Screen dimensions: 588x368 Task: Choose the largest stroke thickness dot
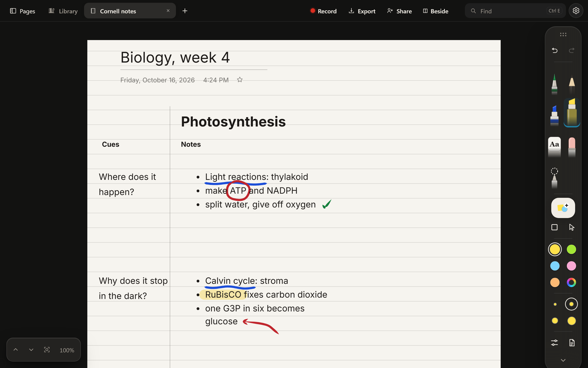(571, 321)
